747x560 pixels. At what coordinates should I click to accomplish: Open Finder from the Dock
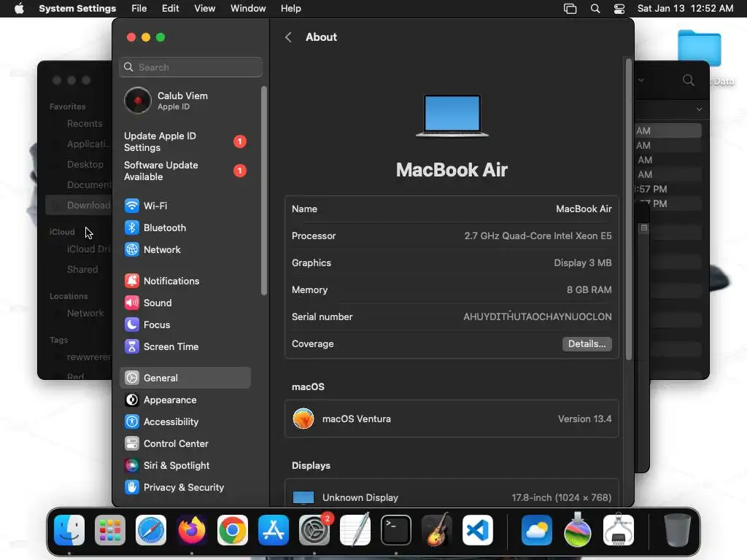point(69,530)
